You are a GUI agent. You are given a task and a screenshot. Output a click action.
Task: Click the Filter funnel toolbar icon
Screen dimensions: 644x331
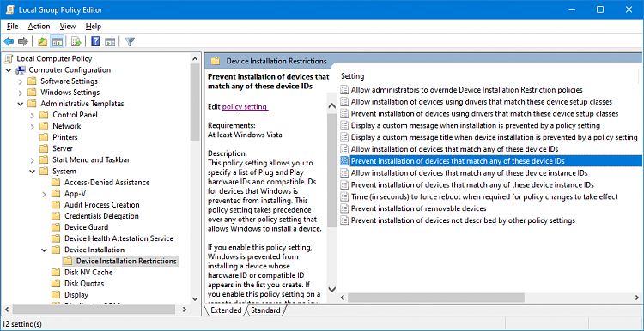130,41
